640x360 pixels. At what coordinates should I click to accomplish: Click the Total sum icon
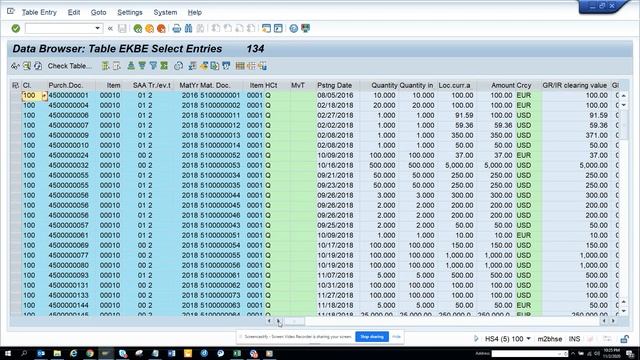164,66
